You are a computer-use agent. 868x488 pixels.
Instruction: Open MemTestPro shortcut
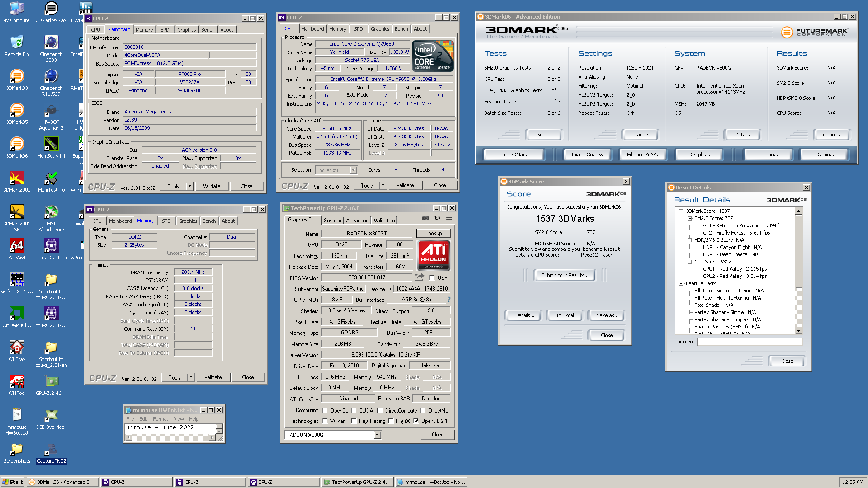[51, 182]
